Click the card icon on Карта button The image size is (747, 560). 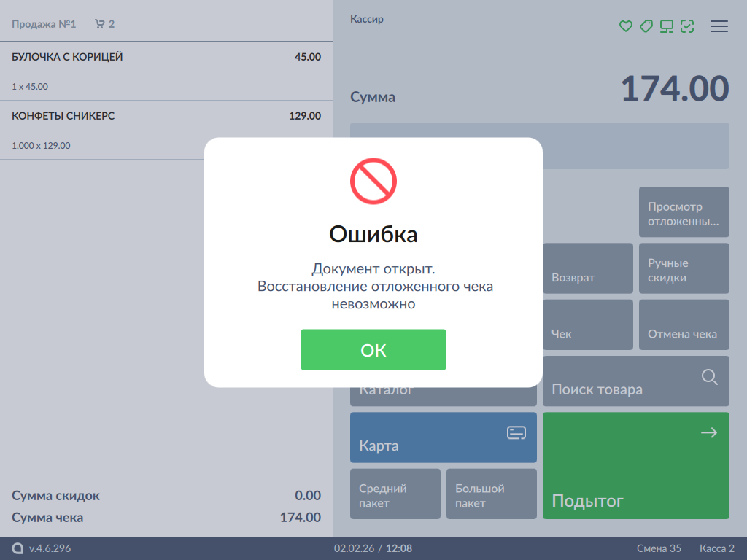[x=516, y=433]
